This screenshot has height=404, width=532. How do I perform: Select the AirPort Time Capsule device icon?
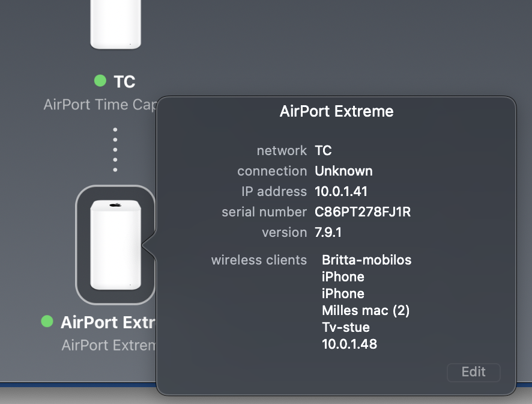pos(115,24)
